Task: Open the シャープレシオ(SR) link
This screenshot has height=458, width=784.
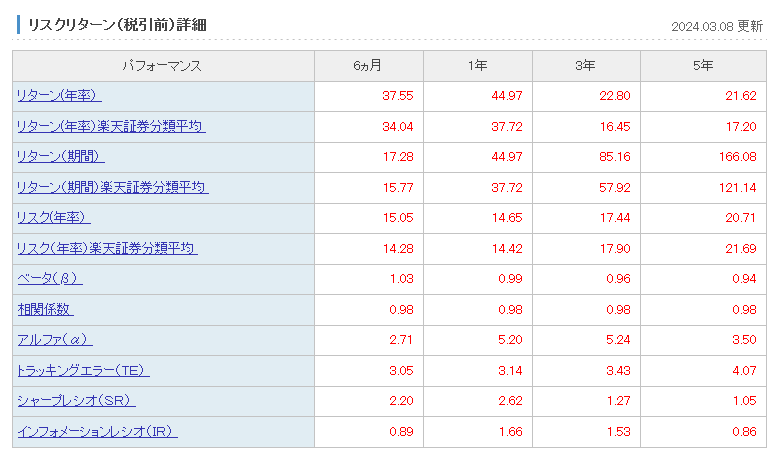Action: click(76, 401)
